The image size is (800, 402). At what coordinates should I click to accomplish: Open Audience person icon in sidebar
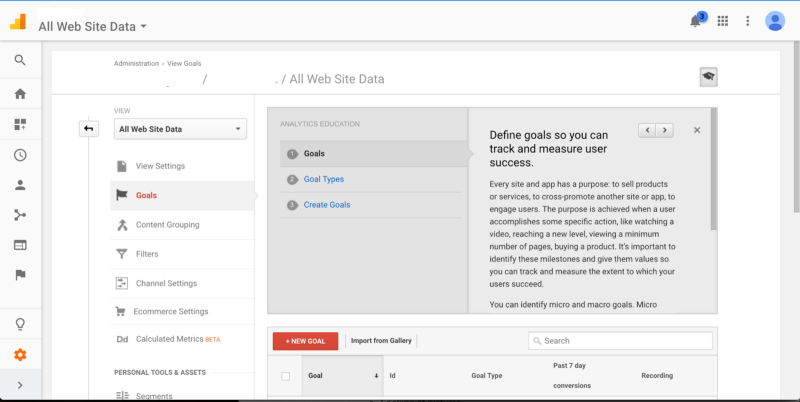[20, 185]
